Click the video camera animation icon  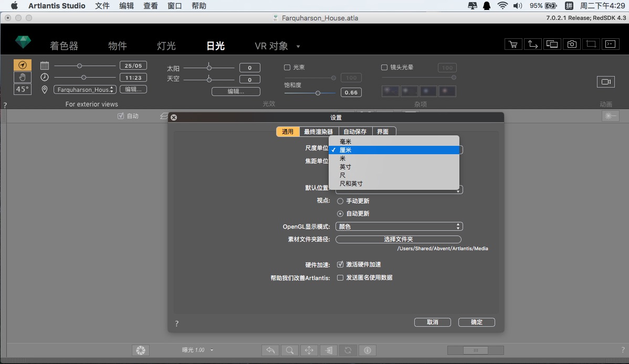coord(606,82)
